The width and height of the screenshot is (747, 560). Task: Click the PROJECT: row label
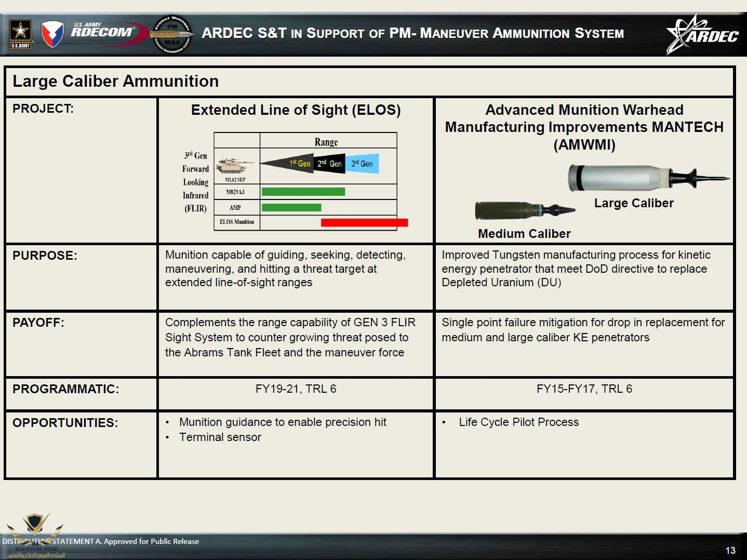pos(43,109)
